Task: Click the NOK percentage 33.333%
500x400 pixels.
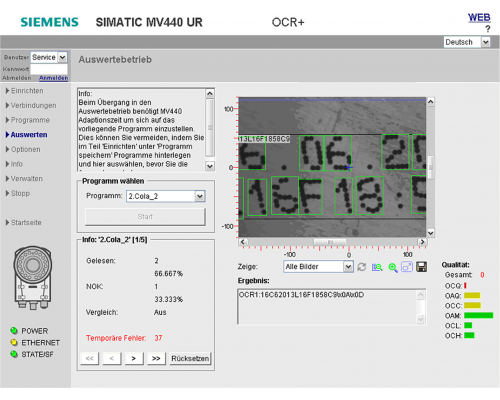Action: pyautogui.click(x=169, y=299)
